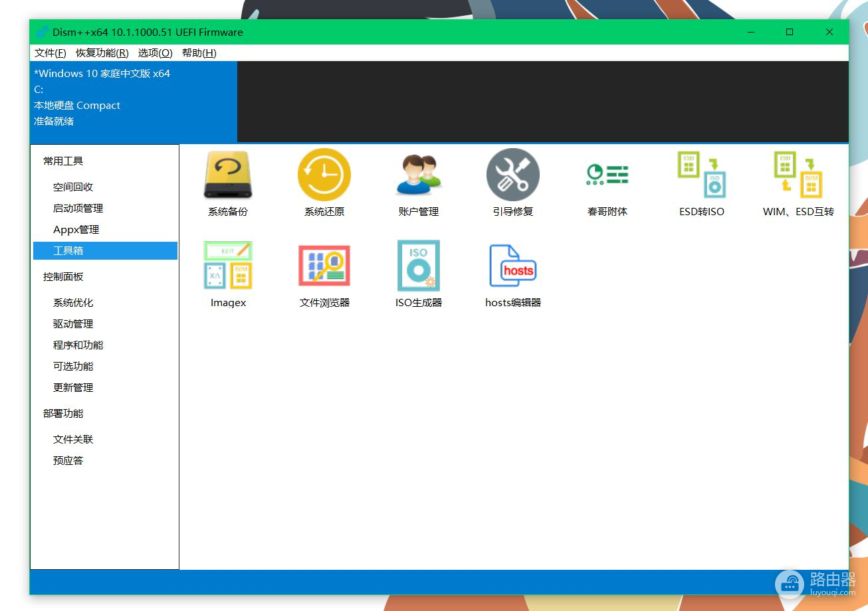Minimize the Dism++ window
This screenshot has width=868, height=611.
tap(751, 32)
